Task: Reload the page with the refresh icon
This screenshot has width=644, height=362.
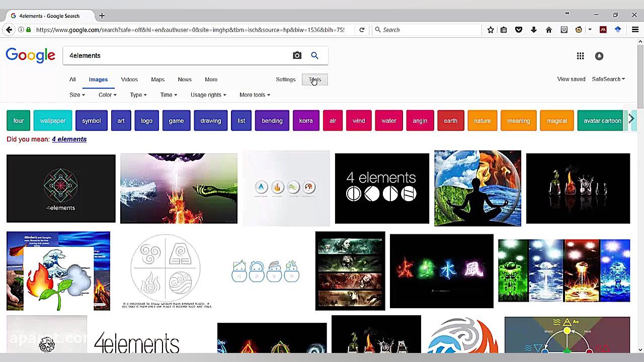Action: click(362, 30)
